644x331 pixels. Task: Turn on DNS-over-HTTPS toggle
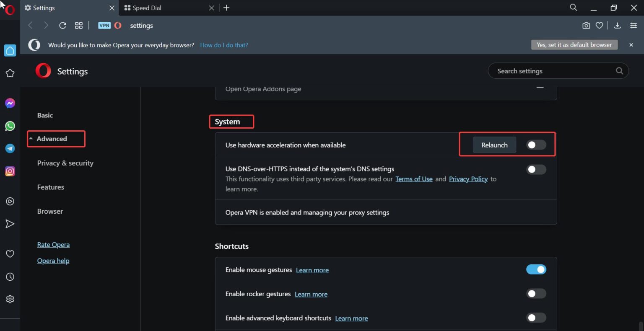[536, 169]
